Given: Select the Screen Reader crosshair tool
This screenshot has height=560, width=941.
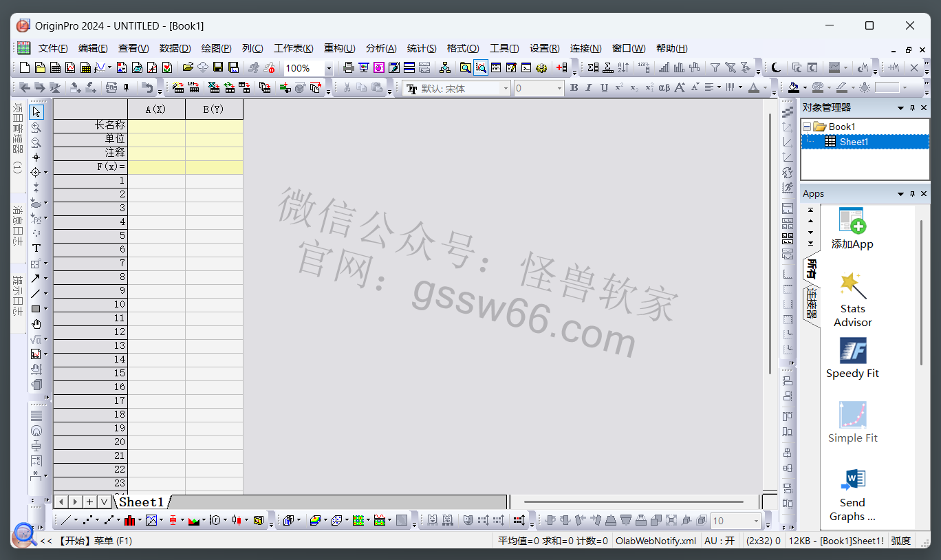Looking at the screenshot, I should 36,157.
